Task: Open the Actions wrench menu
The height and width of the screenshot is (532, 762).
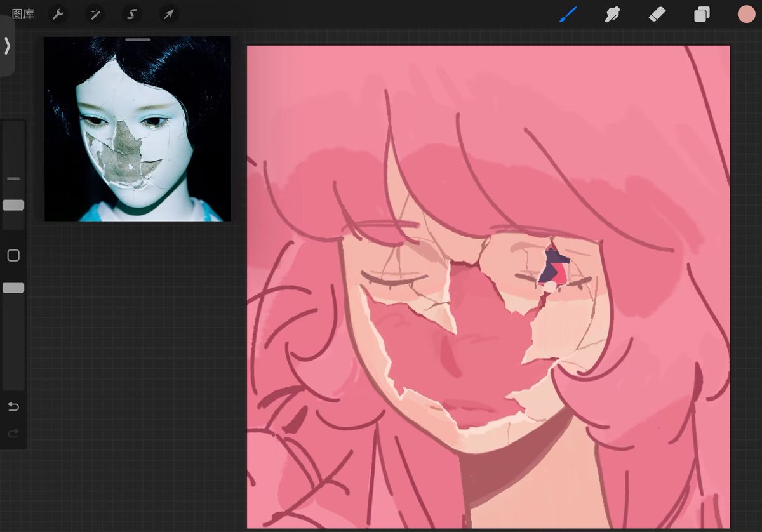Action: click(x=58, y=14)
